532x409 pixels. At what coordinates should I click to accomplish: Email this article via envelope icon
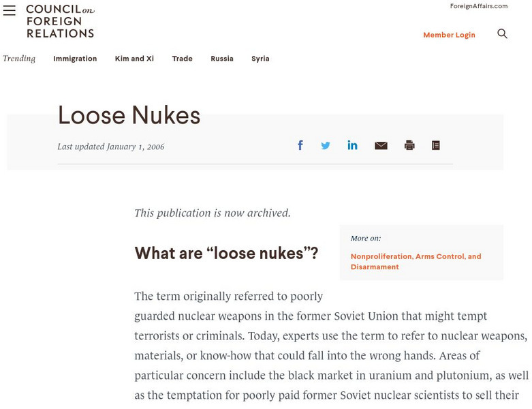[381, 145]
